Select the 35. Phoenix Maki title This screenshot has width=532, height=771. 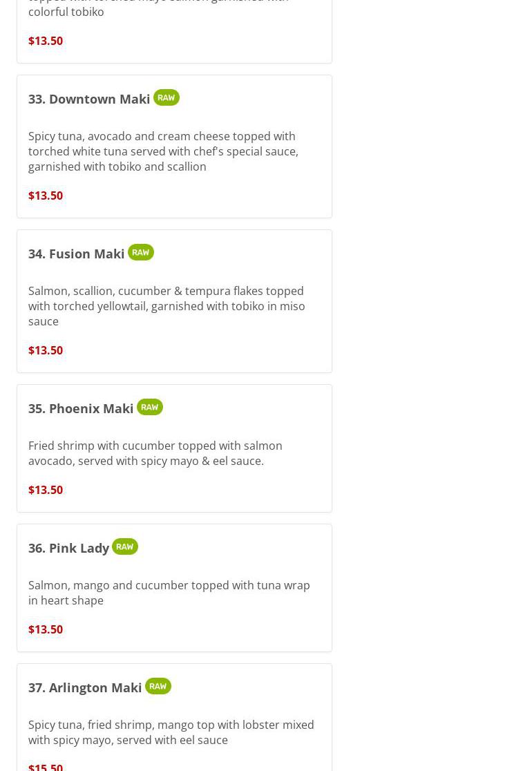(x=81, y=408)
